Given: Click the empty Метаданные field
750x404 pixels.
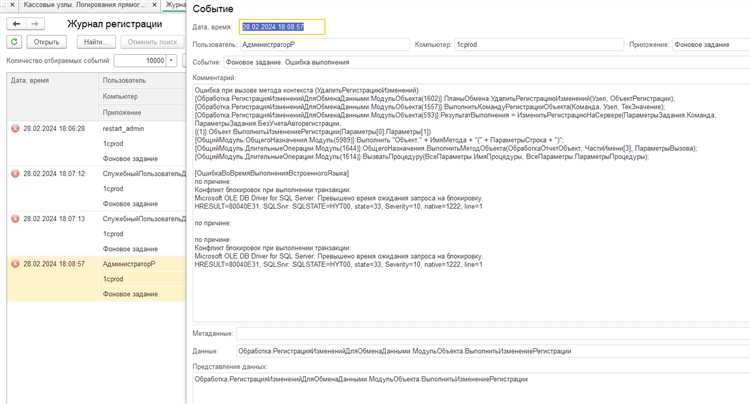Looking at the screenshot, I should pyautogui.click(x=490, y=333).
